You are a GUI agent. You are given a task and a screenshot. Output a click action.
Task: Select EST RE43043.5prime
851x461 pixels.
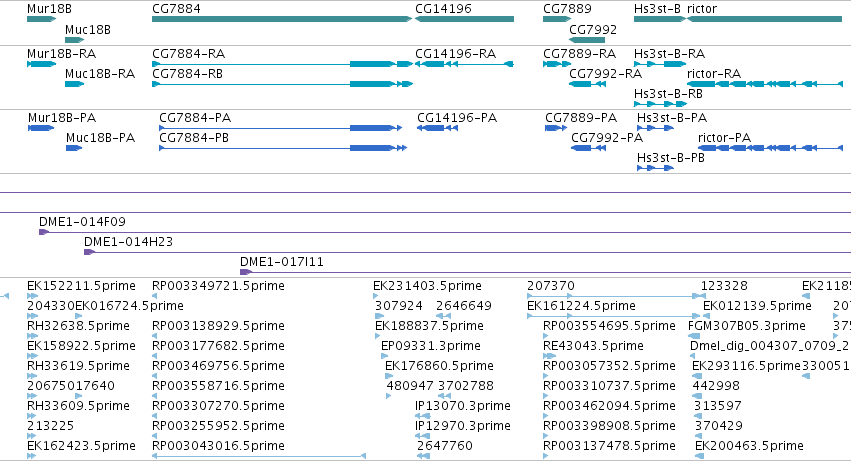pyautogui.click(x=593, y=346)
